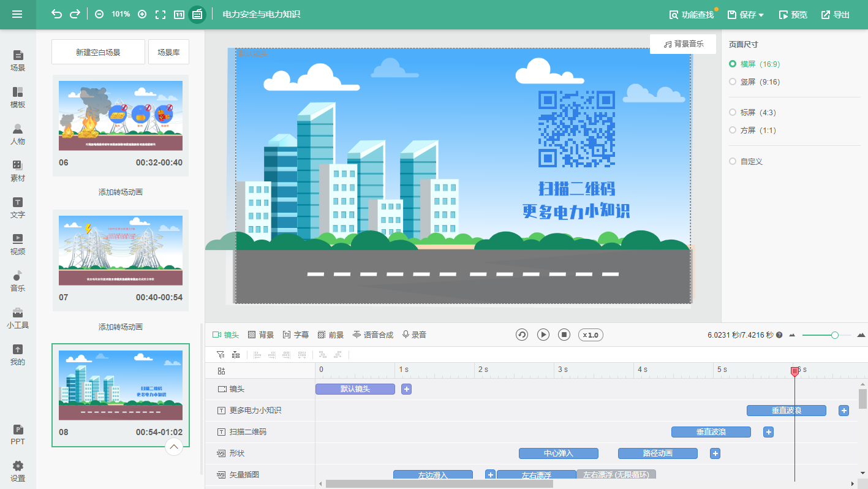Undo the last action
This screenshot has width=868, height=489.
(56, 14)
